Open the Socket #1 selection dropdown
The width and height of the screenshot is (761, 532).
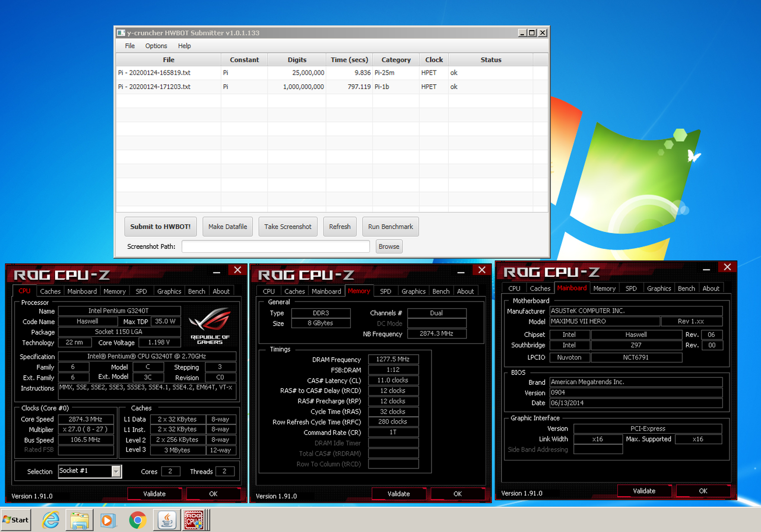(x=116, y=471)
